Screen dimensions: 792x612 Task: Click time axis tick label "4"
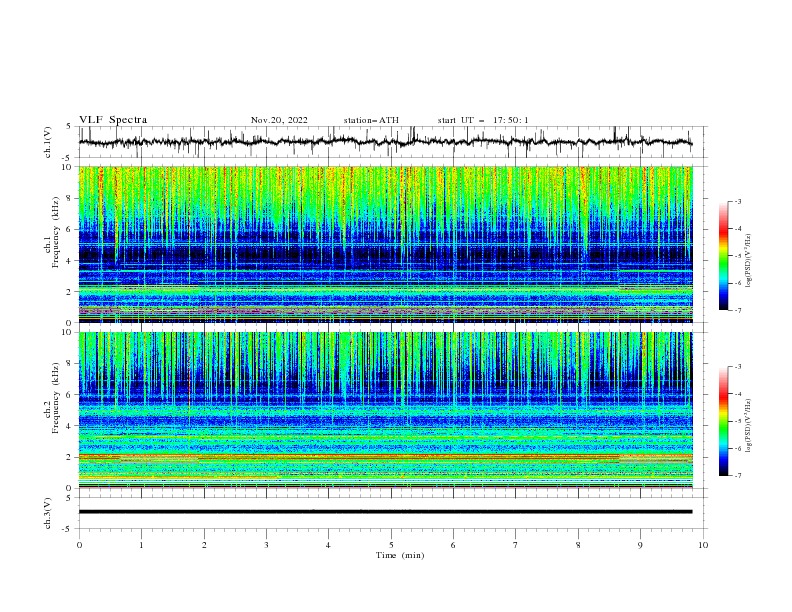click(x=328, y=545)
